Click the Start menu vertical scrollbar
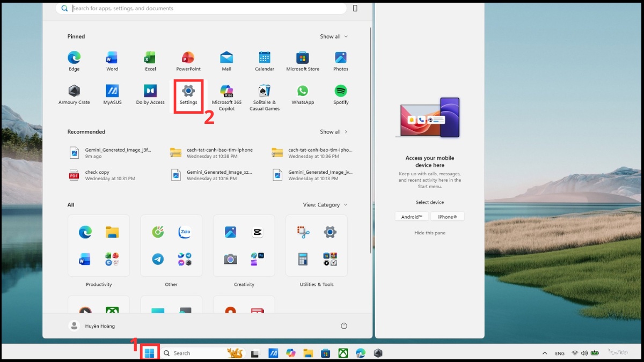644x362 pixels. [x=370, y=141]
